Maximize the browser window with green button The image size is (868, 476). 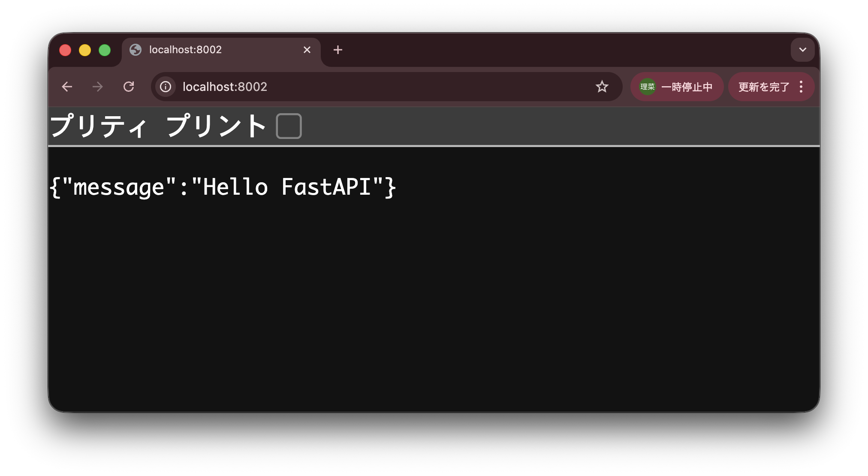(x=105, y=50)
